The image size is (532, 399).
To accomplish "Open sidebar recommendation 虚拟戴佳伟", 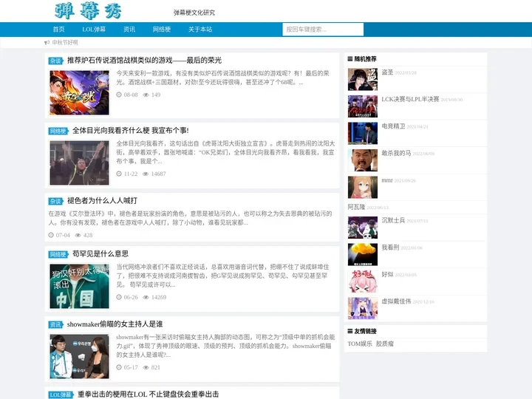I will (396, 301).
